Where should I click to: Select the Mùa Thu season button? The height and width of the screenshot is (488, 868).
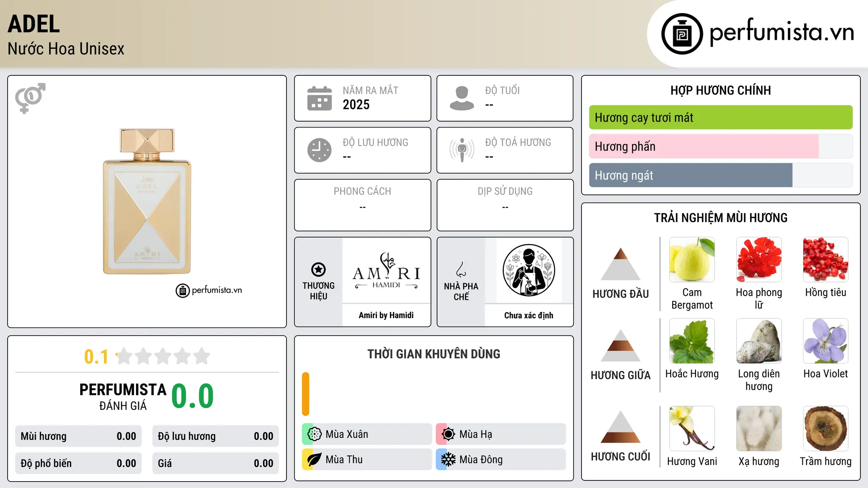[367, 460]
